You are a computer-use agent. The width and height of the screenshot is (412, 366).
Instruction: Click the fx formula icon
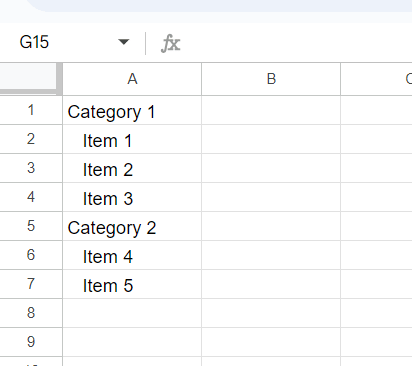pos(170,43)
